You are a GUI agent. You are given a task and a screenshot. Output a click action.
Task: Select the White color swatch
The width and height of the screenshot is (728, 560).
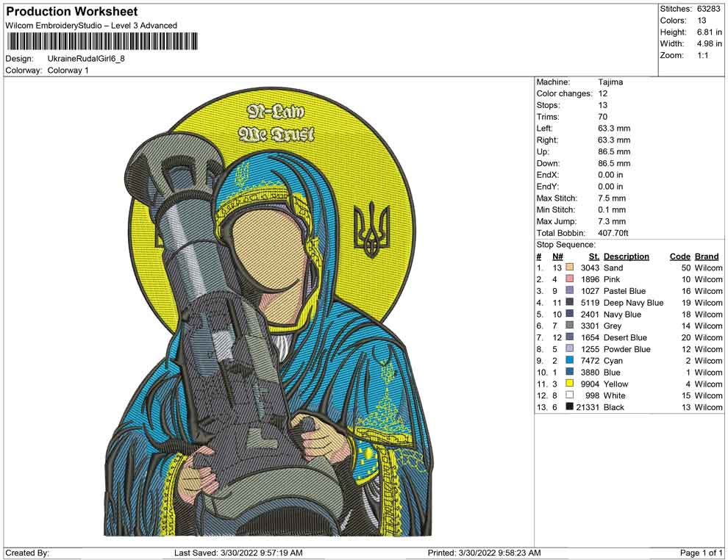[570, 395]
